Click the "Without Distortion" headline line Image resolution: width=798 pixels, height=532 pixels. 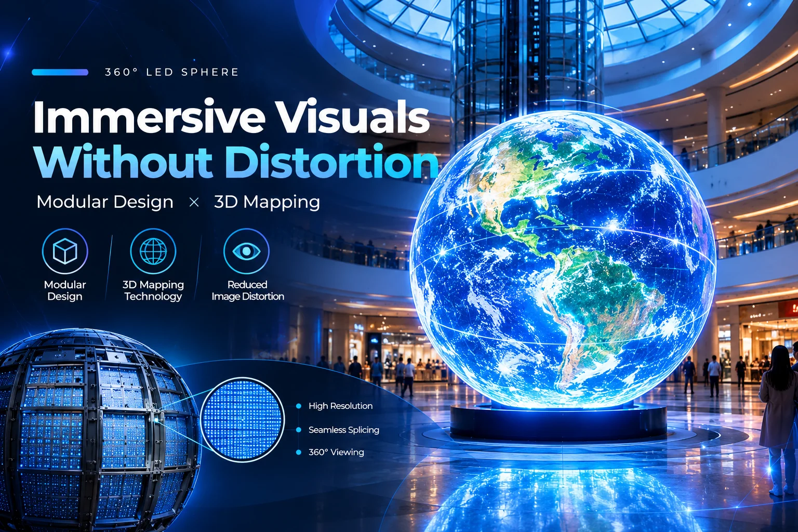click(237, 162)
